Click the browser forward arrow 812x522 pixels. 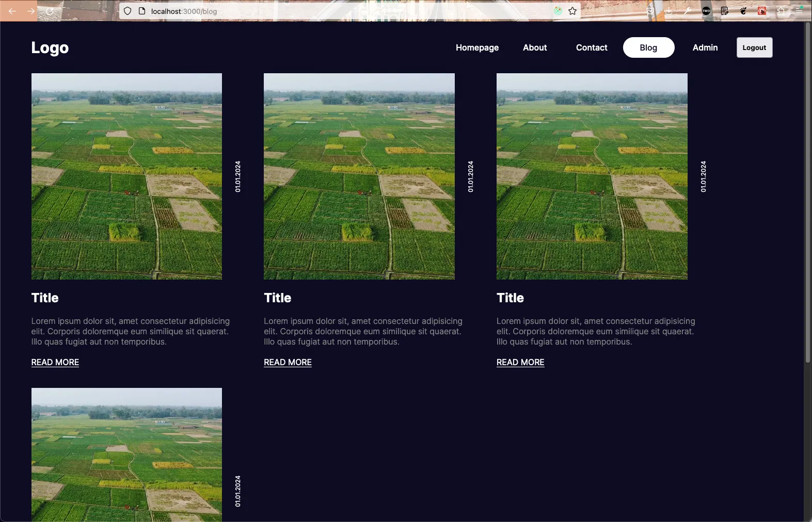(31, 11)
